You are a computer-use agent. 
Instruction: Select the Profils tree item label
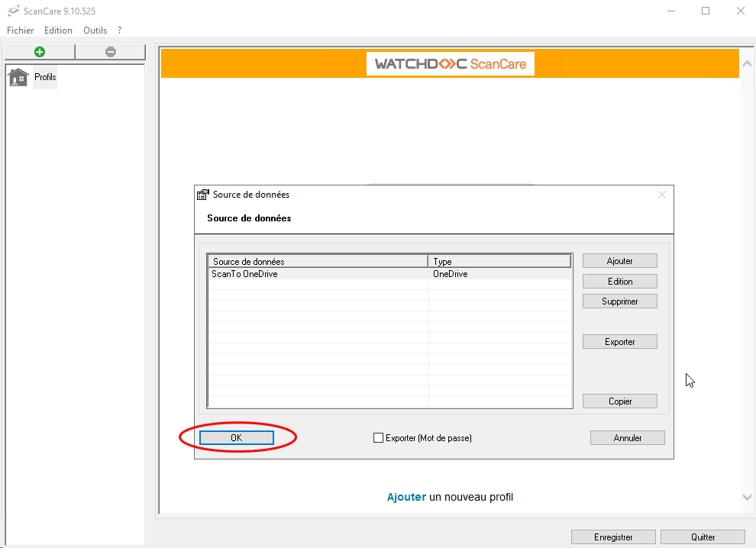(x=45, y=77)
